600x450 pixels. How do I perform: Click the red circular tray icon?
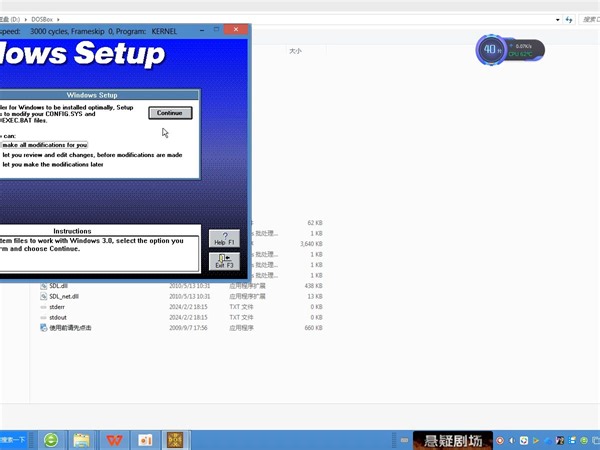(x=500, y=440)
